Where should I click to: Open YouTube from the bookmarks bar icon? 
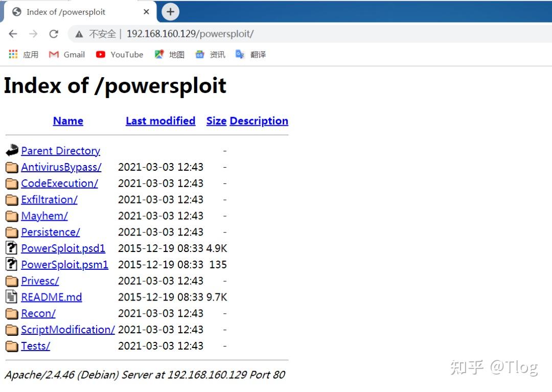[101, 54]
